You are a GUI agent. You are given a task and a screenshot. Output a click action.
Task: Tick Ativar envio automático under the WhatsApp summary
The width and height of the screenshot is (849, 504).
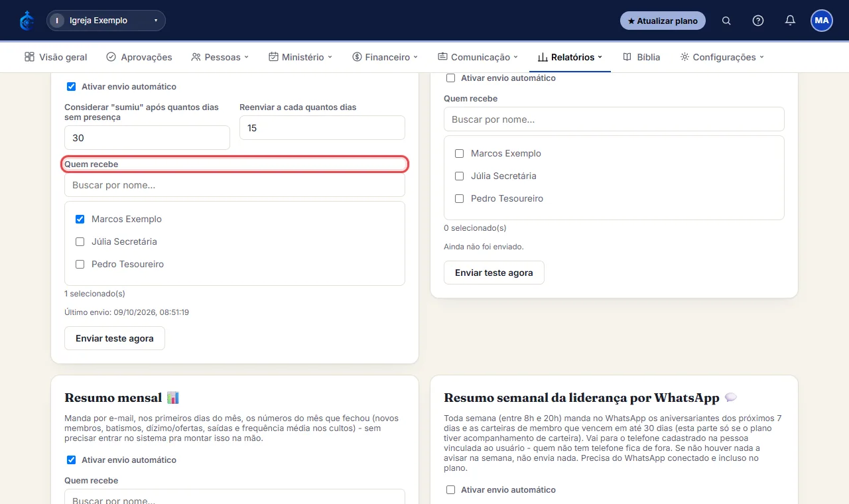pyautogui.click(x=451, y=490)
